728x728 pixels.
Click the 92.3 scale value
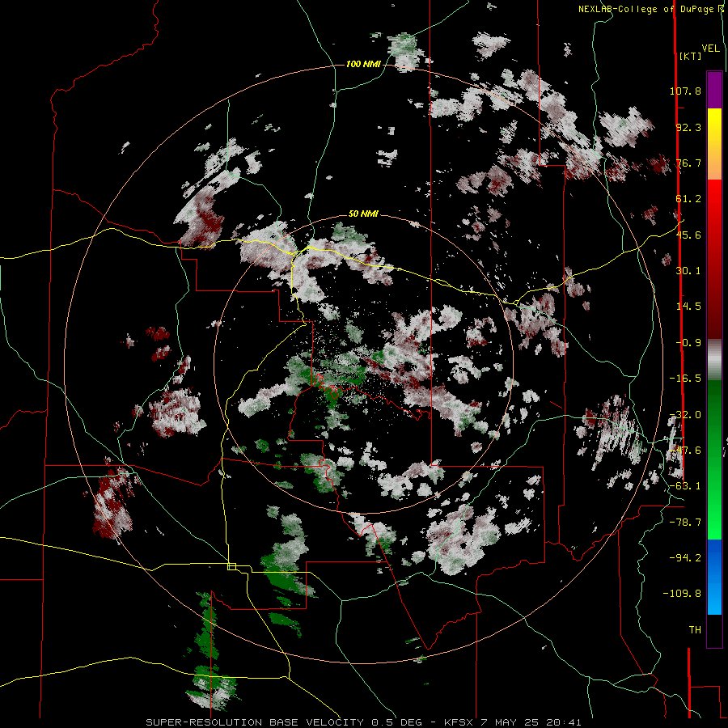(688, 127)
